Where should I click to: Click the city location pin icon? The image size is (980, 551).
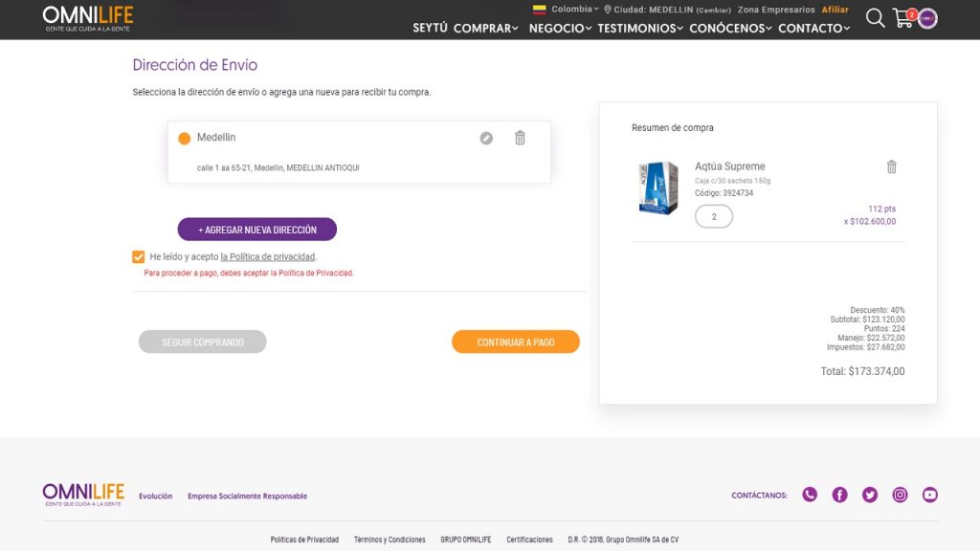(x=607, y=10)
